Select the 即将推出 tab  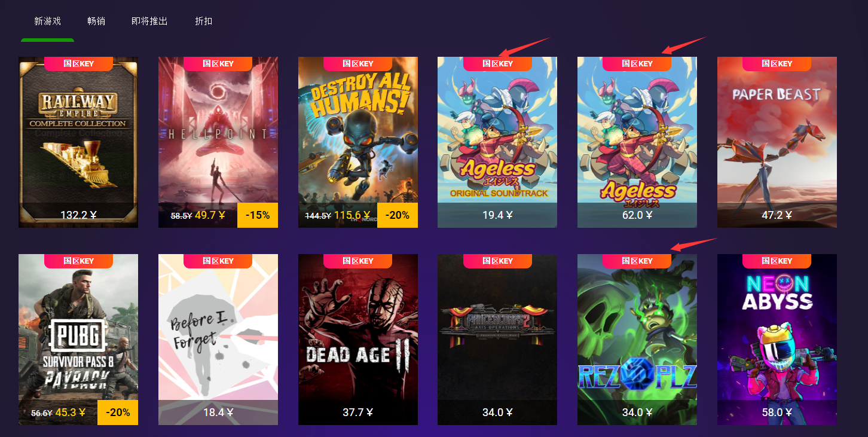(x=149, y=21)
